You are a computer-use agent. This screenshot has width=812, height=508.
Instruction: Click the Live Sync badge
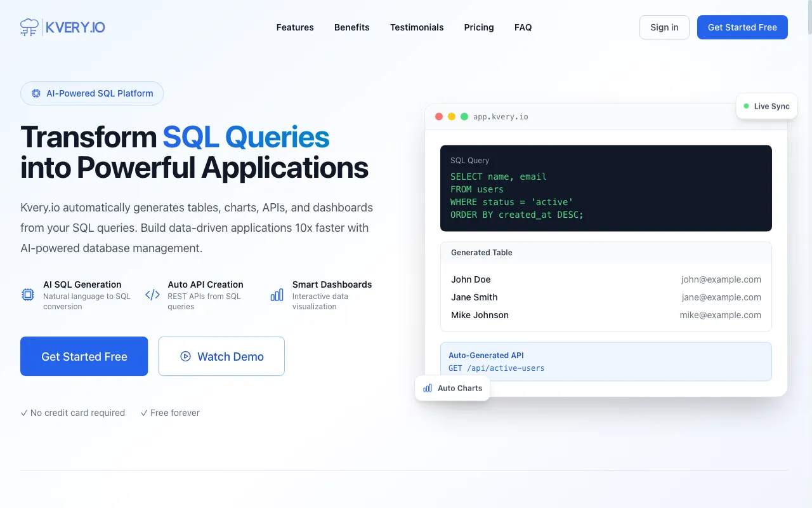pos(767,106)
